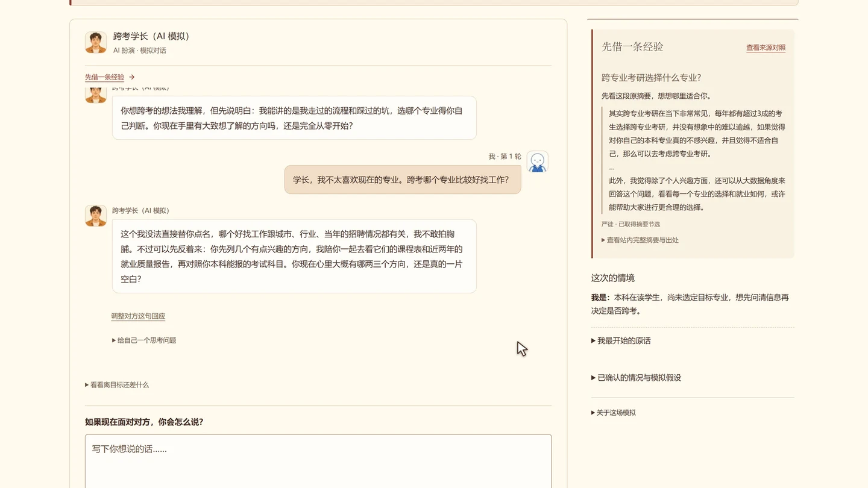This screenshot has width=868, height=488.
Task: Click the excerpt paragraph beginning 此外,我觉得除了个人兴趣方面
Action: point(697,194)
